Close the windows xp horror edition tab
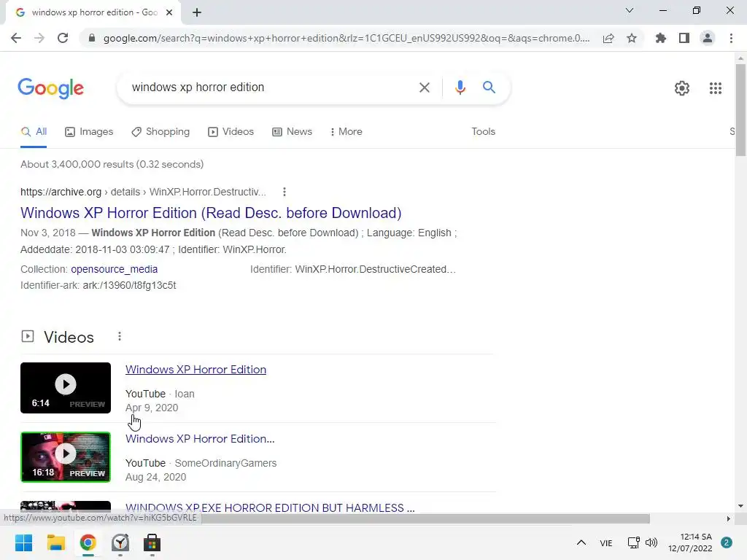This screenshot has width=747, height=560. [x=169, y=12]
